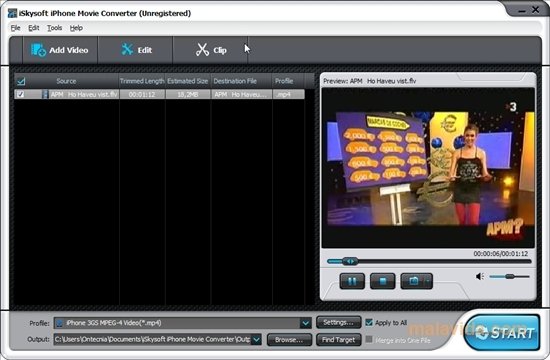
Task: Click the Trimmed Length column header
Action: click(x=142, y=81)
